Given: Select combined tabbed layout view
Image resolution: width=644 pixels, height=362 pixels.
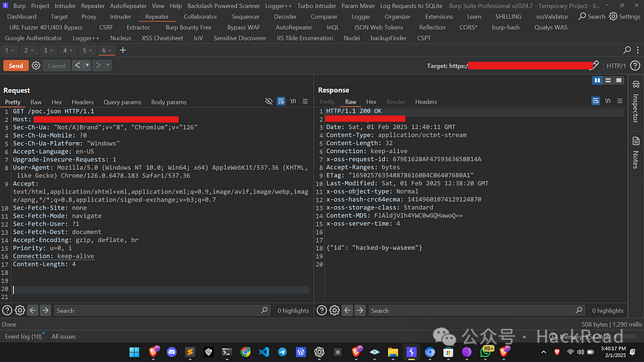Looking at the screenshot, I should (618, 80).
